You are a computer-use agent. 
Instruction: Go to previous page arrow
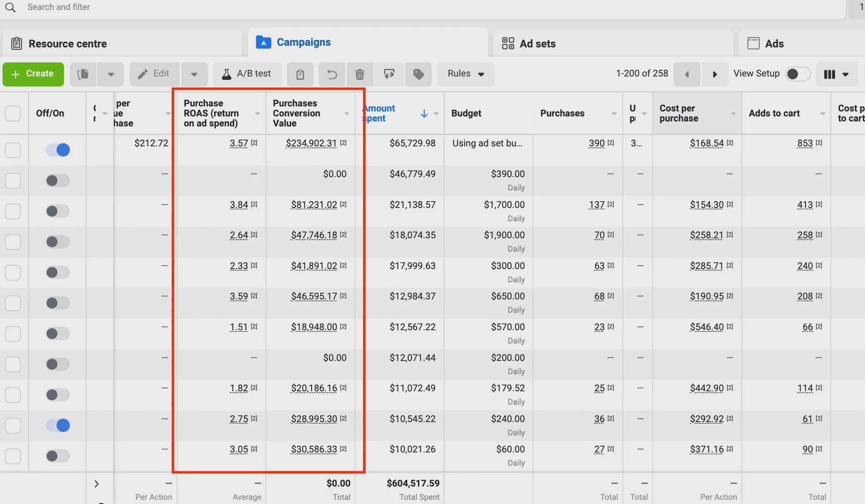pos(687,74)
